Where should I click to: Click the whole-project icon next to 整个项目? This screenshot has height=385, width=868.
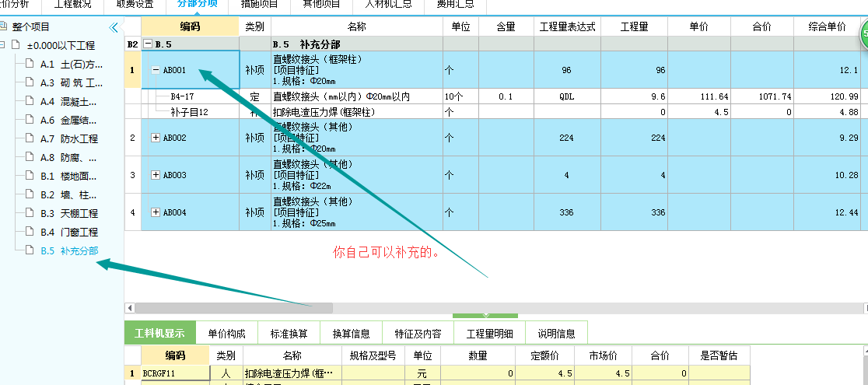(x=4, y=26)
